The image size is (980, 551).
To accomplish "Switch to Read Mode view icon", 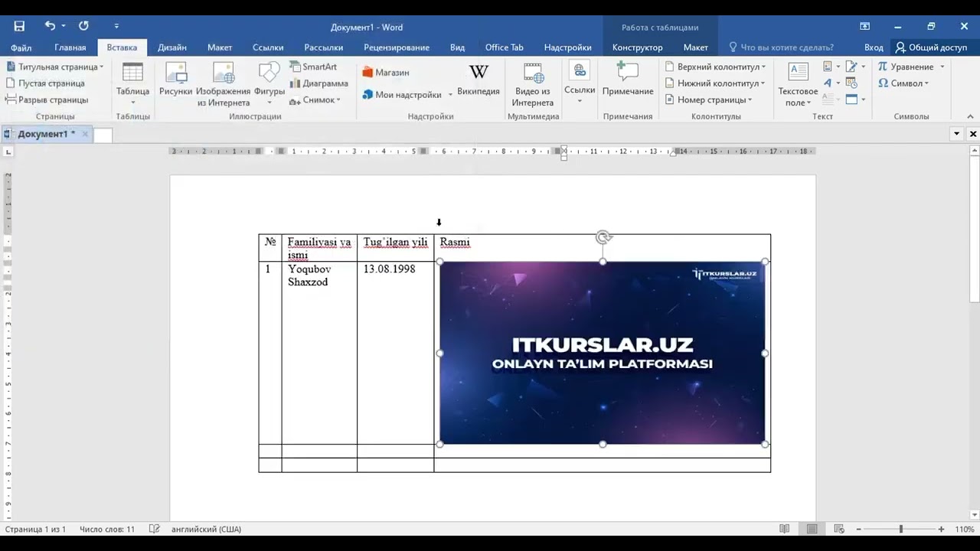I will pos(784,529).
